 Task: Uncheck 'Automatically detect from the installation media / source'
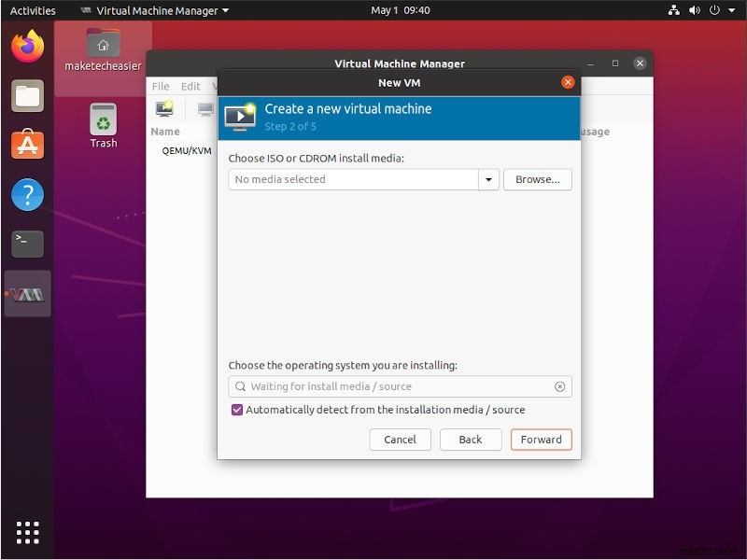[x=237, y=410]
